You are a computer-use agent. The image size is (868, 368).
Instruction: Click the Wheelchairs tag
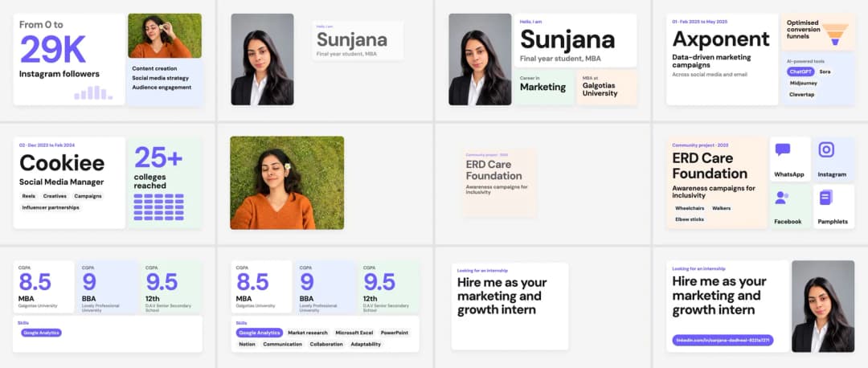690,208
